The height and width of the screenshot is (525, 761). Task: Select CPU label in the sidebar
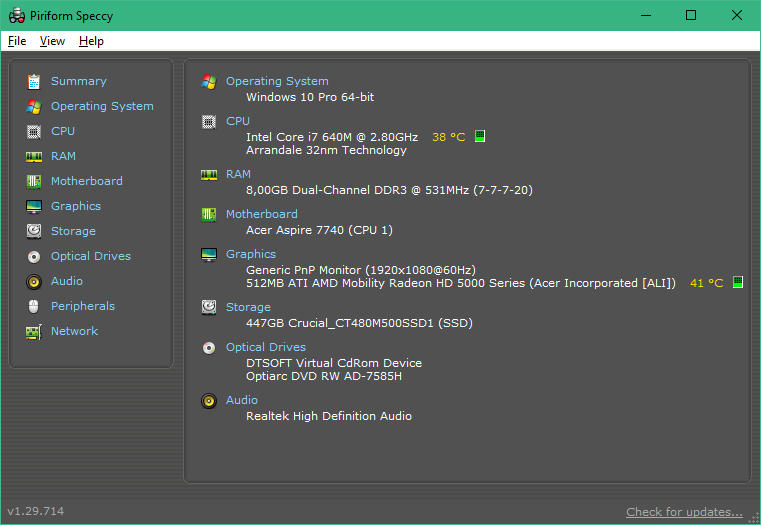(63, 131)
